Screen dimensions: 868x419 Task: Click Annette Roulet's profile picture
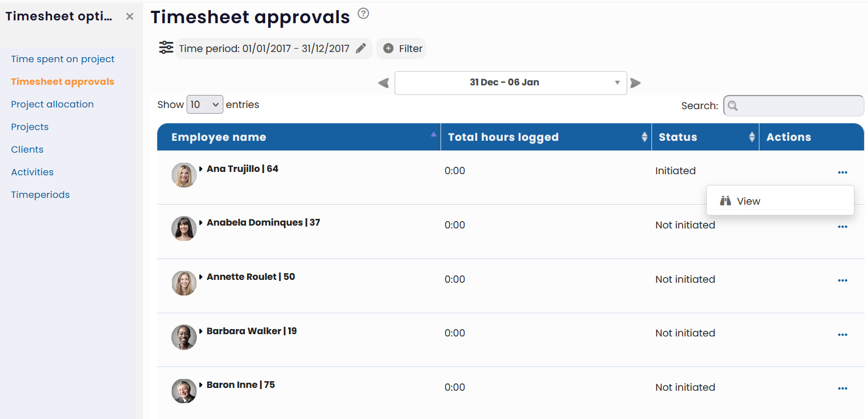pyautogui.click(x=184, y=283)
